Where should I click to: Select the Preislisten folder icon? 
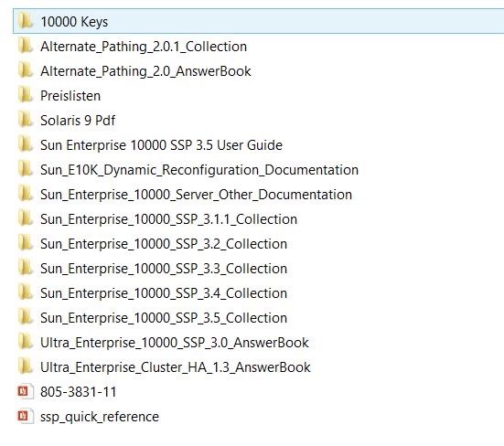(25, 95)
